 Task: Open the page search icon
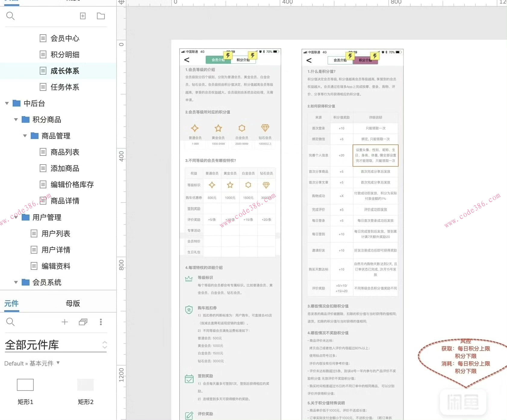pos(10,16)
